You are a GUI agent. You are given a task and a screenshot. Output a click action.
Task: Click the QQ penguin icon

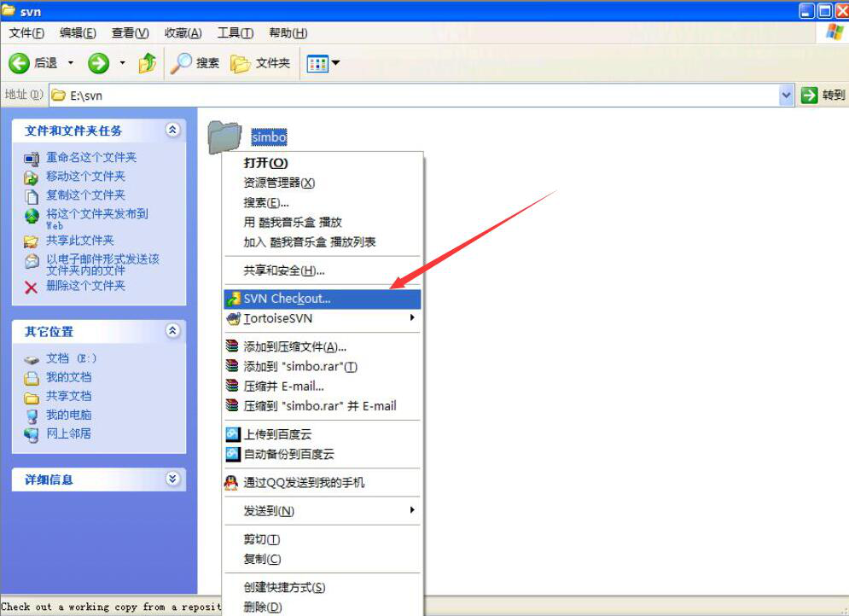231,482
